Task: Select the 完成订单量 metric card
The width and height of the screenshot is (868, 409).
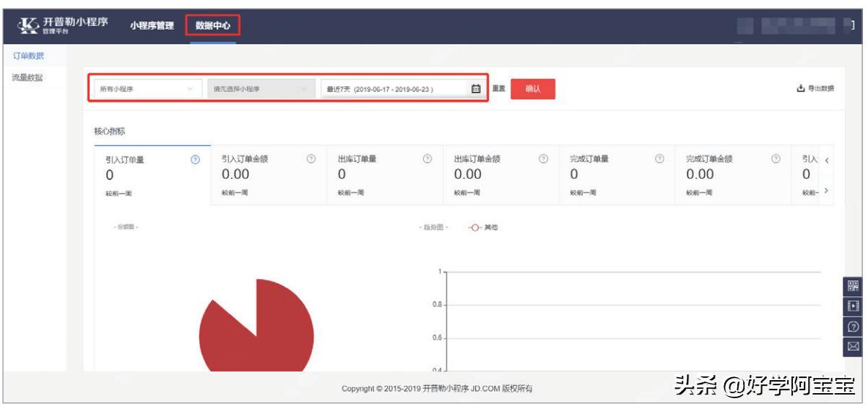Action: [x=617, y=176]
